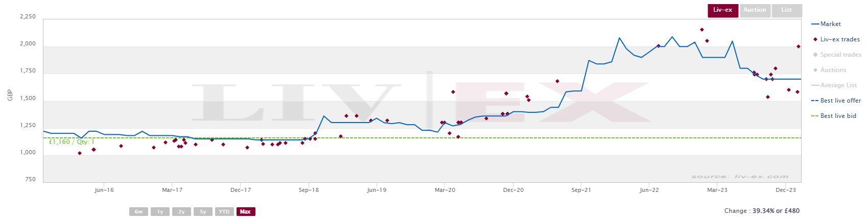Pick the YTD range
This screenshot has width=868, height=219.
(x=224, y=212)
